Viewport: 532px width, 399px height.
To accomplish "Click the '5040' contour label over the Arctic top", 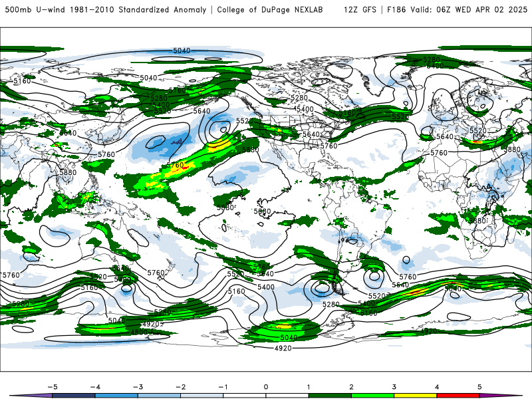I will tap(182, 51).
